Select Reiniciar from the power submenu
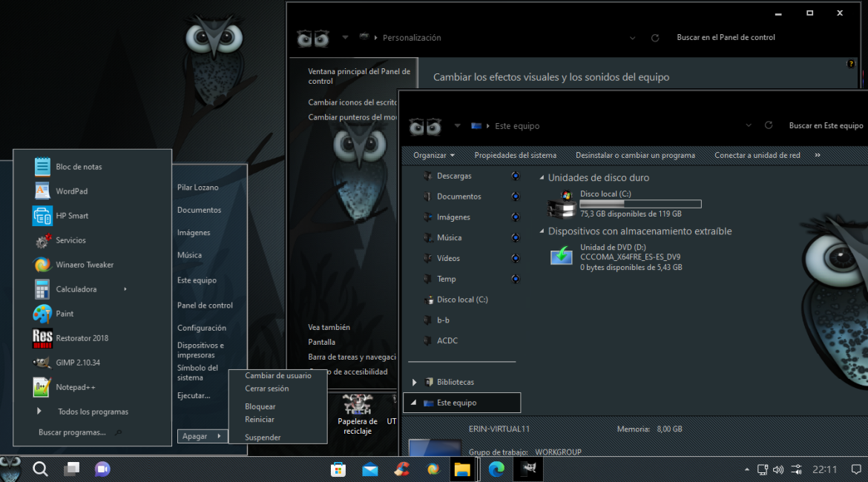The image size is (868, 482). pos(260,420)
